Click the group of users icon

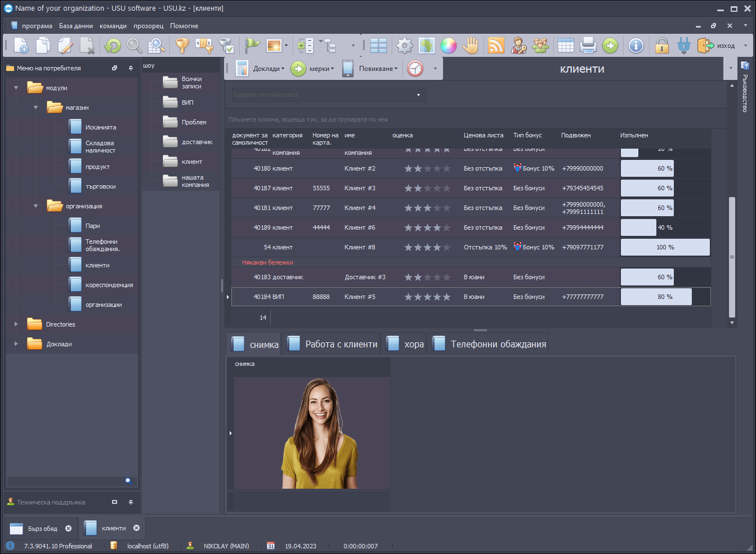[540, 46]
